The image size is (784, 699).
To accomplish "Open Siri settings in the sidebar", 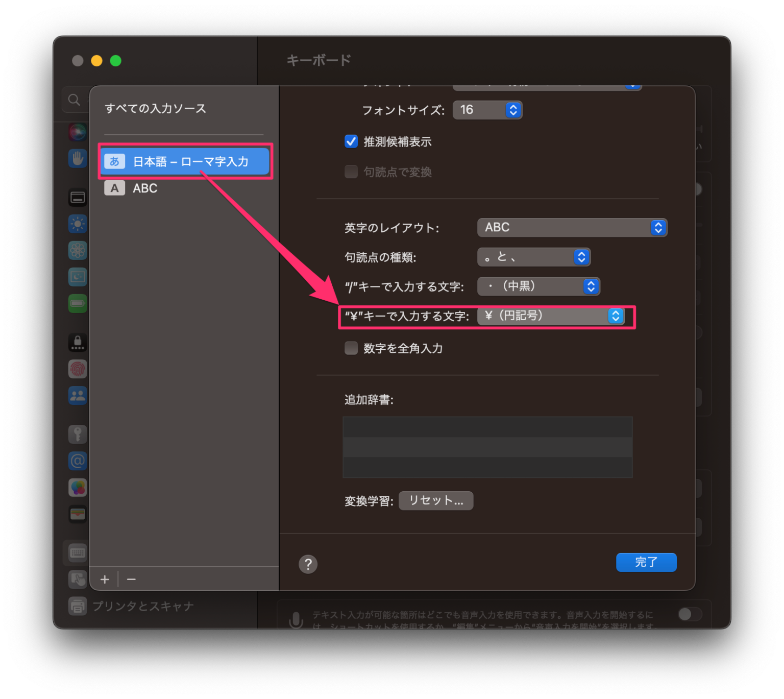I will [78, 132].
